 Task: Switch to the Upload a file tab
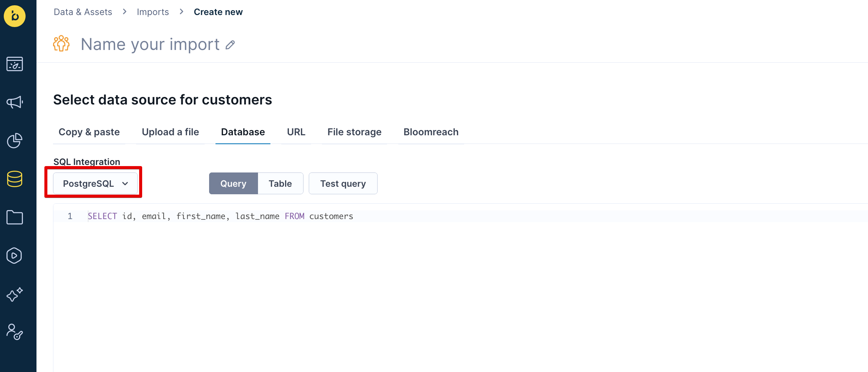tap(170, 132)
